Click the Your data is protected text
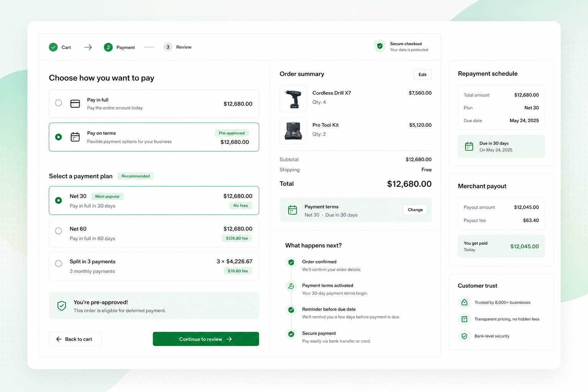This screenshot has width=588, height=392. [409, 50]
